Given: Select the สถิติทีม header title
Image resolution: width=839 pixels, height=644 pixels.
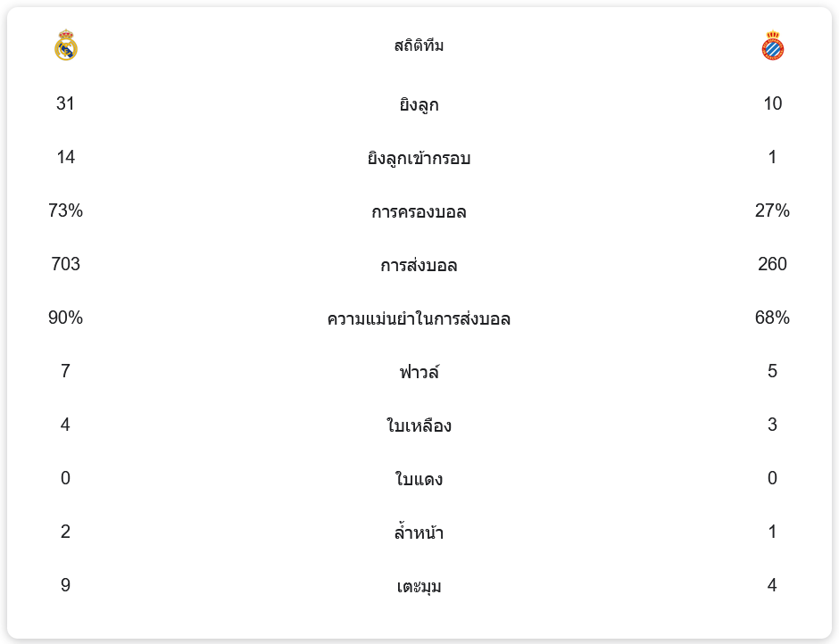Looking at the screenshot, I should [419, 45].
